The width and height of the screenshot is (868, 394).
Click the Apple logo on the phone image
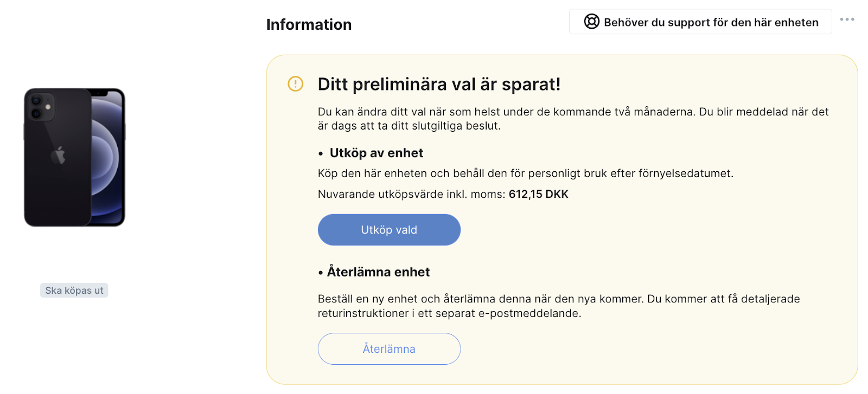(x=58, y=155)
